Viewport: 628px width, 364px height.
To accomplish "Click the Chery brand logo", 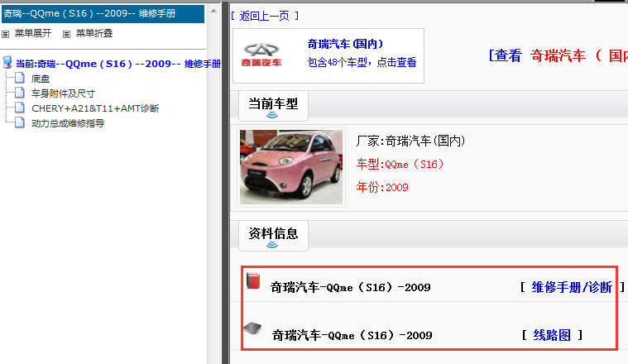I will tap(261, 55).
